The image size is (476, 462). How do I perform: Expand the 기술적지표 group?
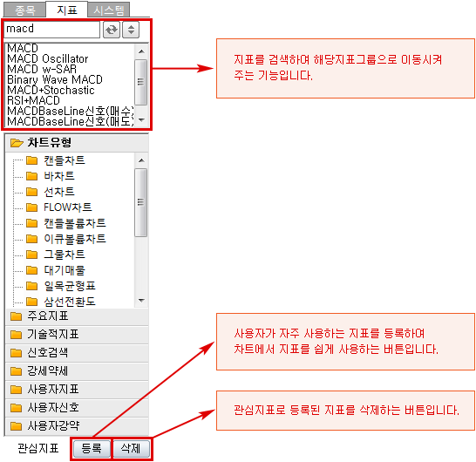[x=77, y=335]
